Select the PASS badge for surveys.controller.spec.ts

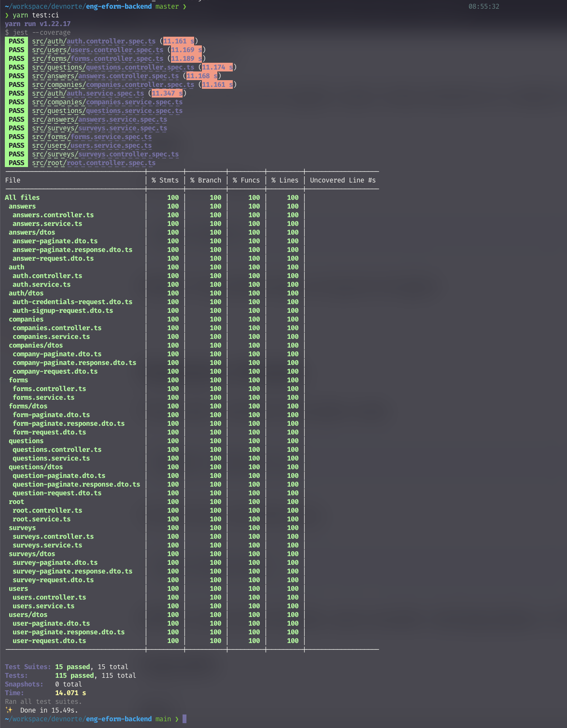(16, 154)
